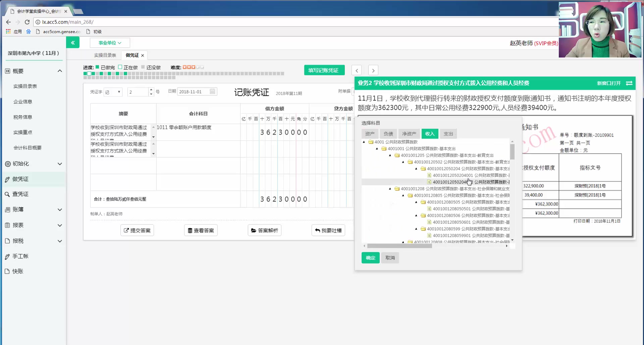Close the browser tab 会计学堂实操中心
This screenshot has height=345, width=644.
click(66, 11)
